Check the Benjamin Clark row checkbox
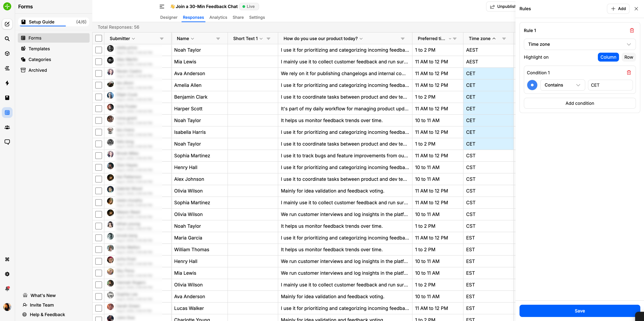644x321 pixels. click(99, 97)
